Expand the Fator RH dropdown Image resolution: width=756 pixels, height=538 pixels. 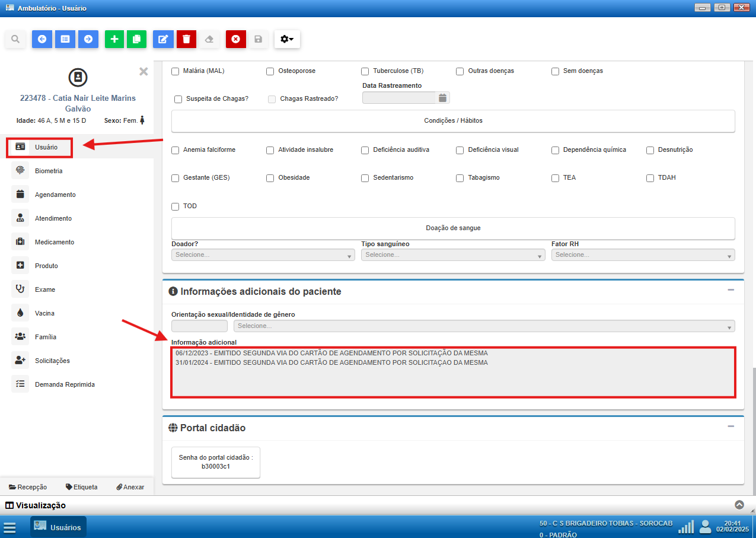tap(643, 254)
